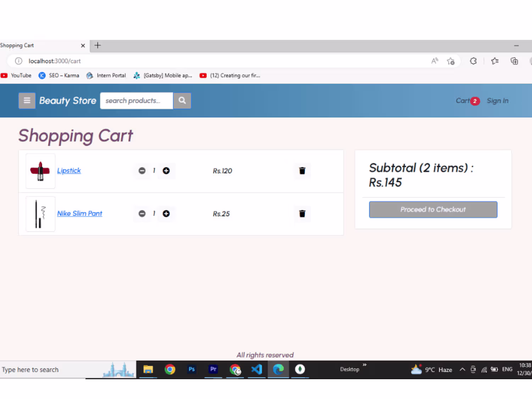The image size is (532, 399).
Task: Decrease Lipstick quantity with minus icon
Action: (x=142, y=171)
